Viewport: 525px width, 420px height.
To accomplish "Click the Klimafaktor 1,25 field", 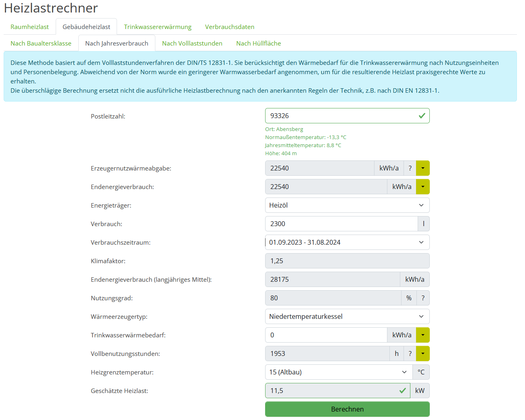I will (x=347, y=261).
